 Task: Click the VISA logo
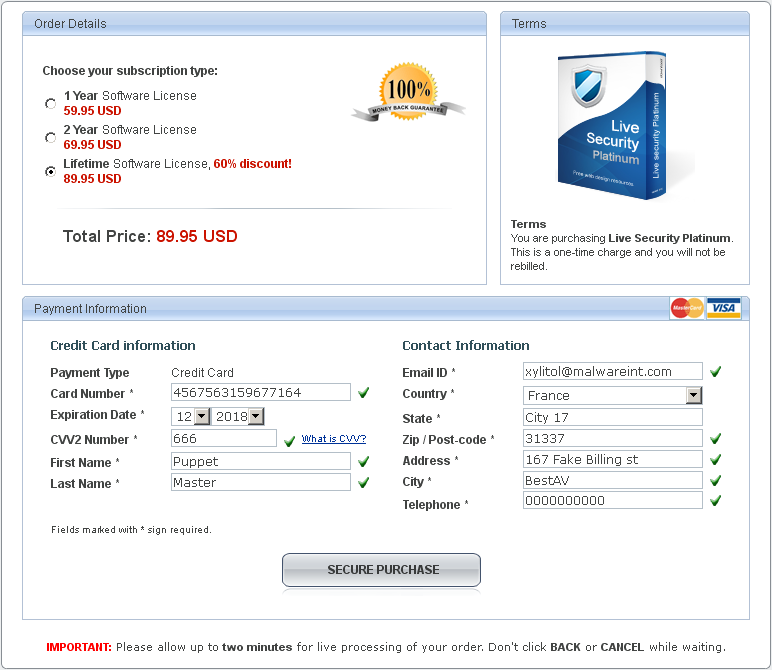click(724, 308)
